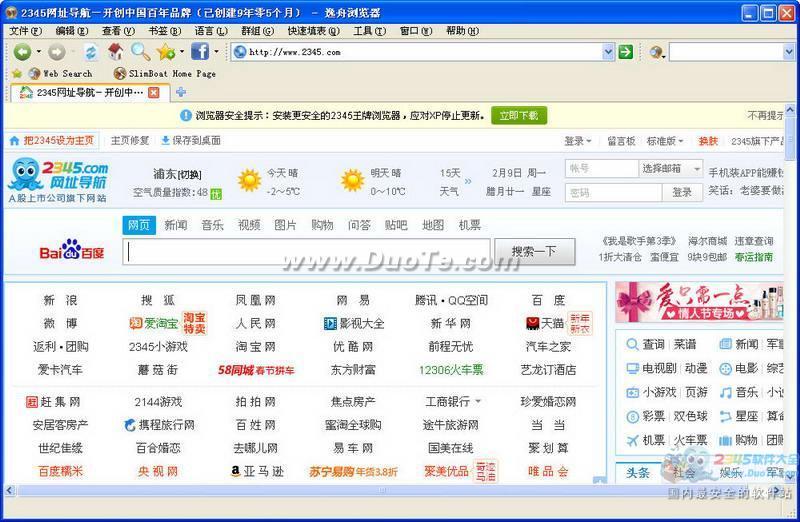Click the search engine selector icon
800x522 pixels.
point(656,52)
